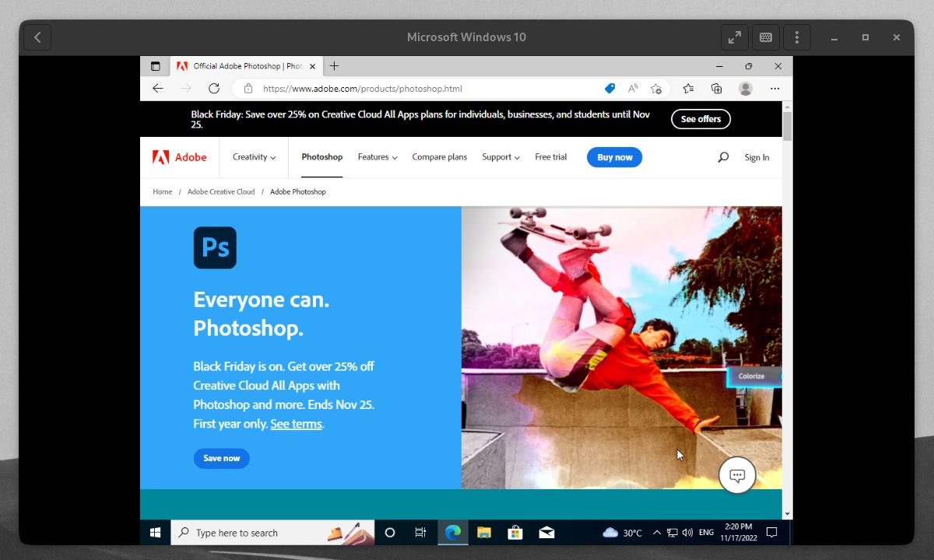Image resolution: width=934 pixels, height=560 pixels.
Task: Select the Photoshop nav tab
Action: coord(322,157)
